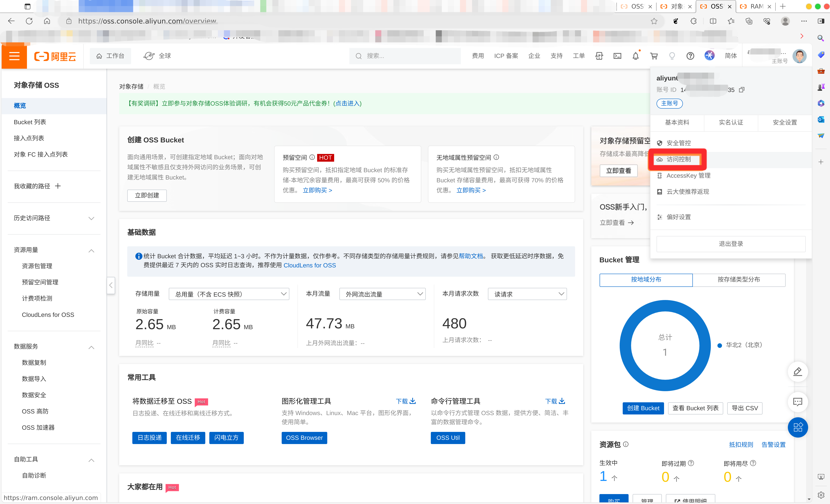Open browser extensions puzzle icon
Image resolution: width=830 pixels, height=504 pixels.
[693, 21]
